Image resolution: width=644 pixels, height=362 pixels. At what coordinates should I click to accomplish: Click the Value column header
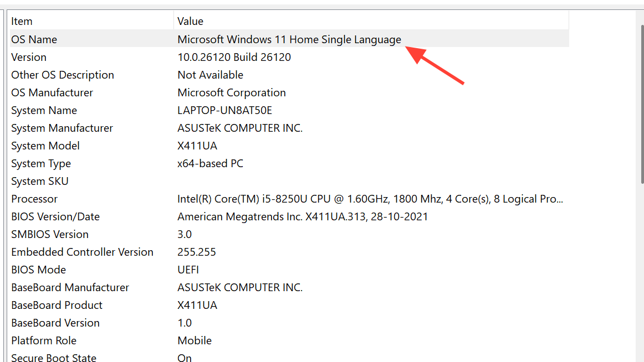190,22
